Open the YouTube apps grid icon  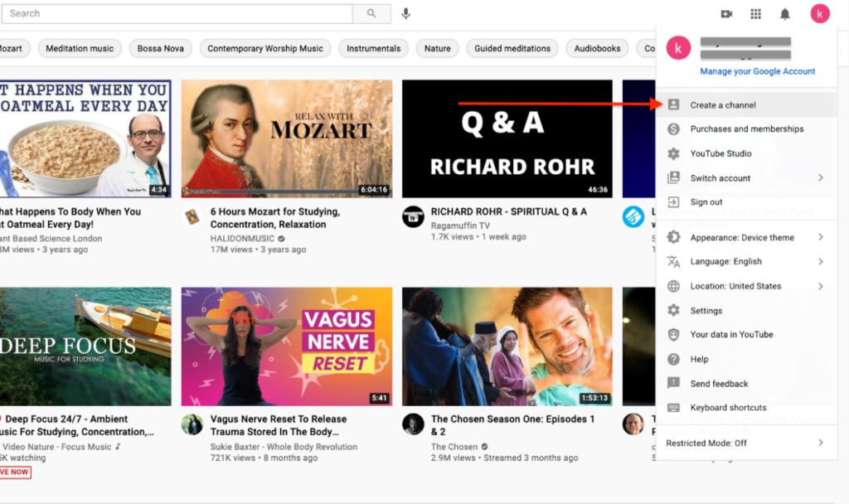pyautogui.click(x=755, y=13)
